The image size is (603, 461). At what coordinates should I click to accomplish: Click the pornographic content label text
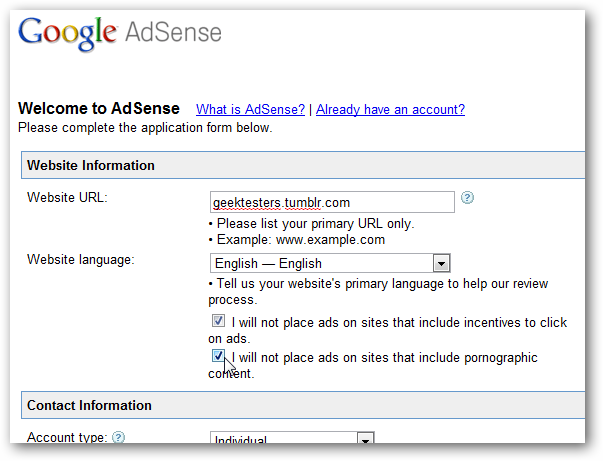pyautogui.click(x=373, y=365)
